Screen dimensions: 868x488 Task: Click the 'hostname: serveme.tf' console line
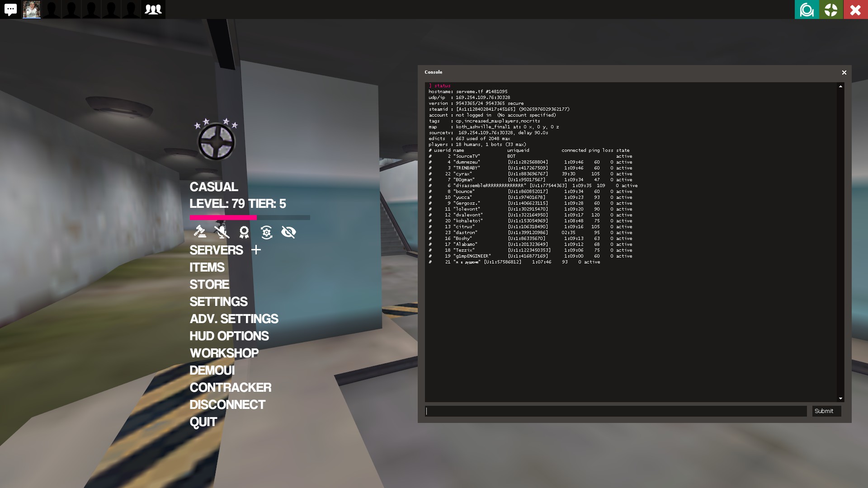tap(468, 91)
